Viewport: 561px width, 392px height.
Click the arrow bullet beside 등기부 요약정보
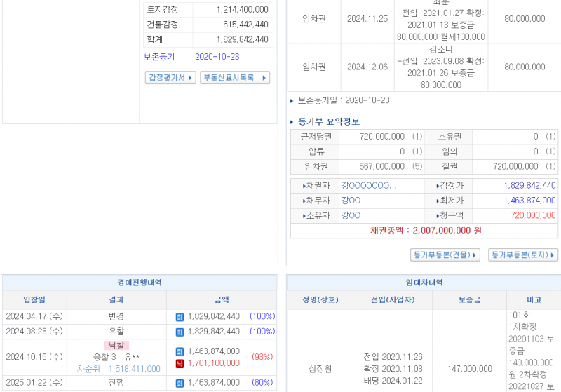(292, 122)
